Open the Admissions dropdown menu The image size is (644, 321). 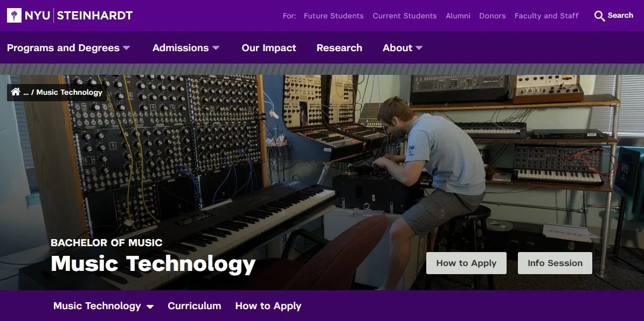point(185,48)
